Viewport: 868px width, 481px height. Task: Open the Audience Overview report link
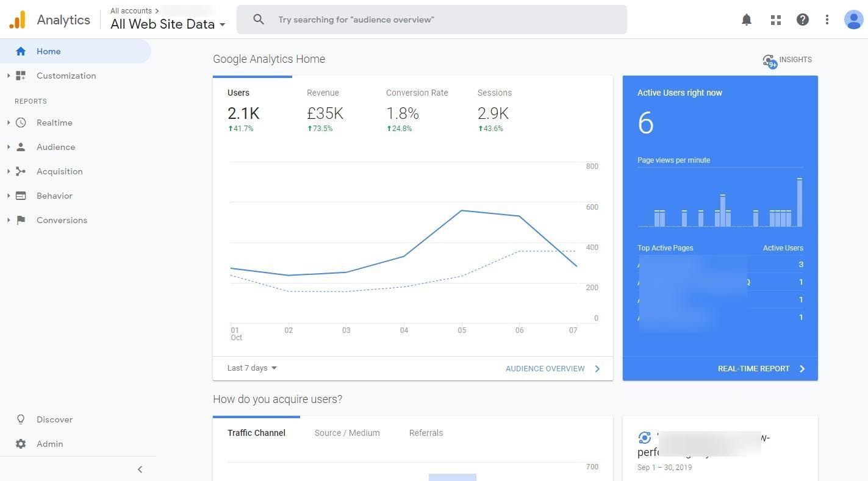click(545, 368)
